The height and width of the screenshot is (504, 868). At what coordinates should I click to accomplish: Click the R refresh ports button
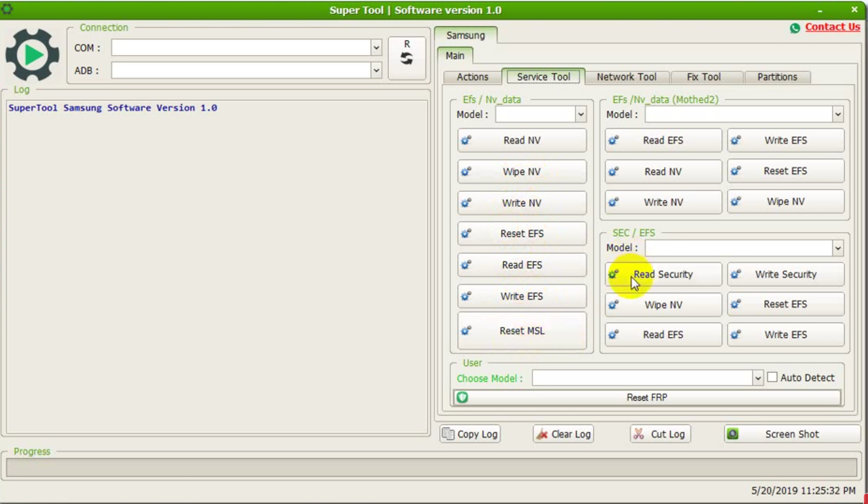407,58
